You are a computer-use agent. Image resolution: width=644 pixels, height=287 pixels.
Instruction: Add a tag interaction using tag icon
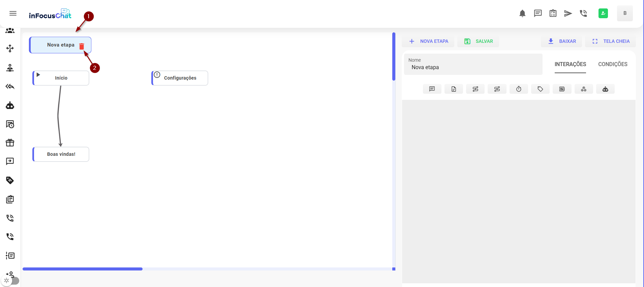tap(540, 89)
